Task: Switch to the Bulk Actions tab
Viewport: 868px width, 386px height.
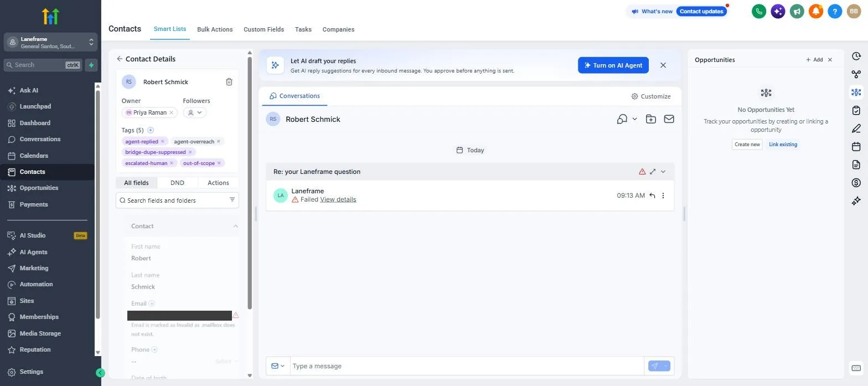Action: click(x=215, y=29)
